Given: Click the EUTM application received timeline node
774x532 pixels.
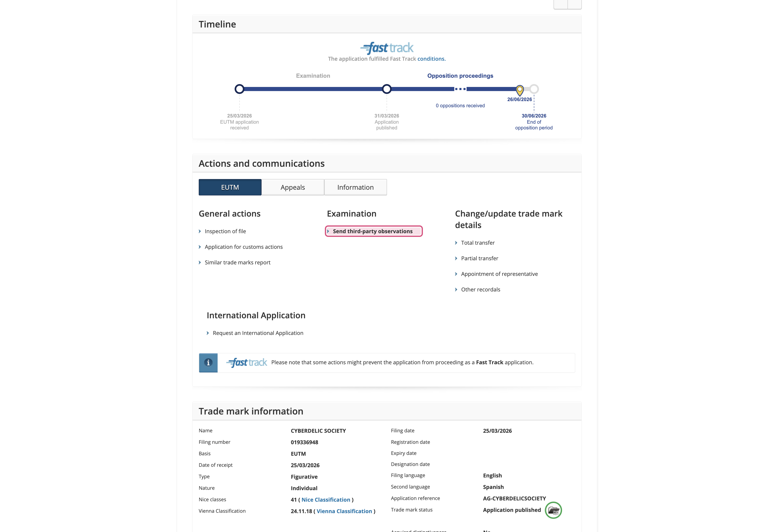Looking at the screenshot, I should point(239,89).
